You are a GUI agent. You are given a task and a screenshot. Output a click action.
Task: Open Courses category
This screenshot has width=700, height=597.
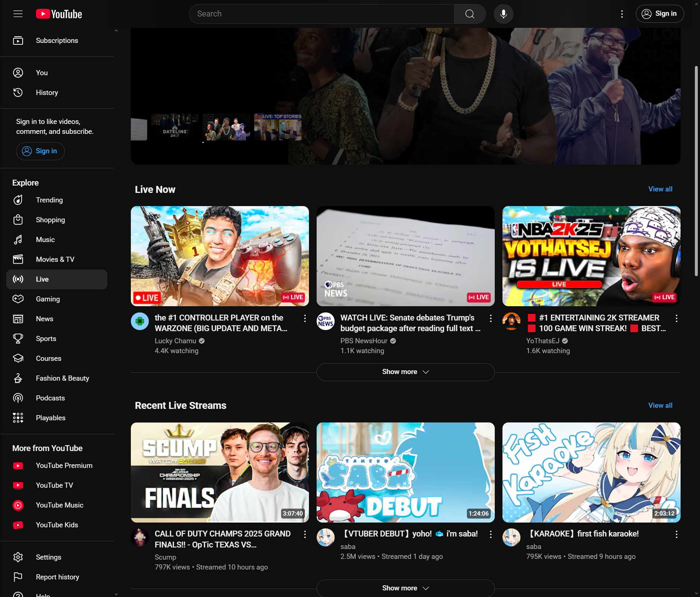pos(57,359)
